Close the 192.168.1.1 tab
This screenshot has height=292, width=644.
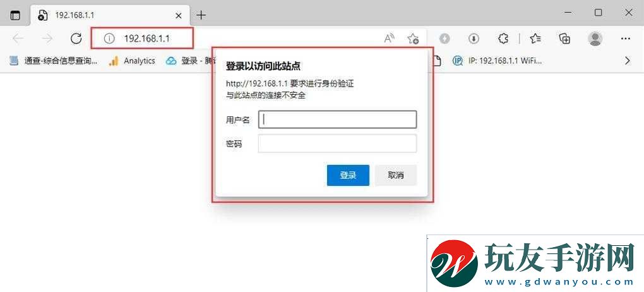coord(179,16)
